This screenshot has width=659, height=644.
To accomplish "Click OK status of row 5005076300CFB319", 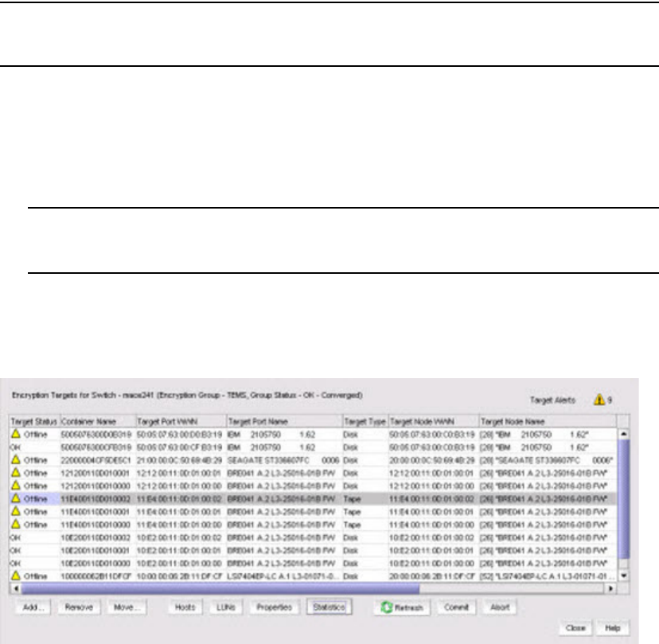I will 15,447.
